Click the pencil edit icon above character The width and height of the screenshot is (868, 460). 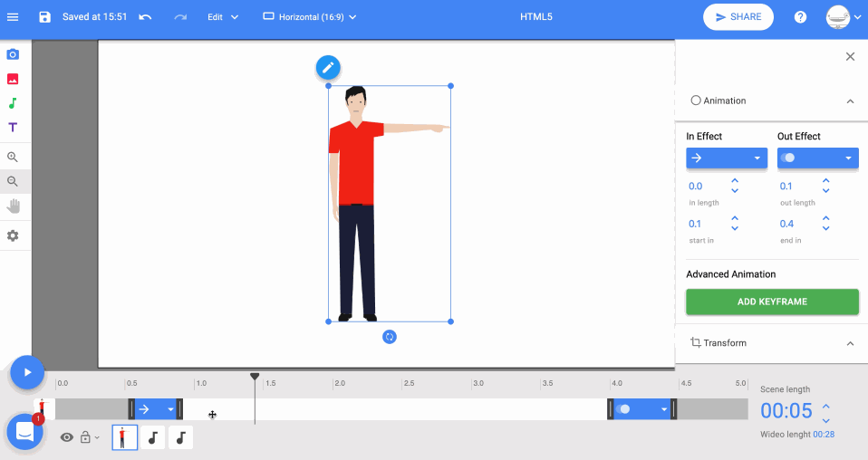(x=328, y=68)
